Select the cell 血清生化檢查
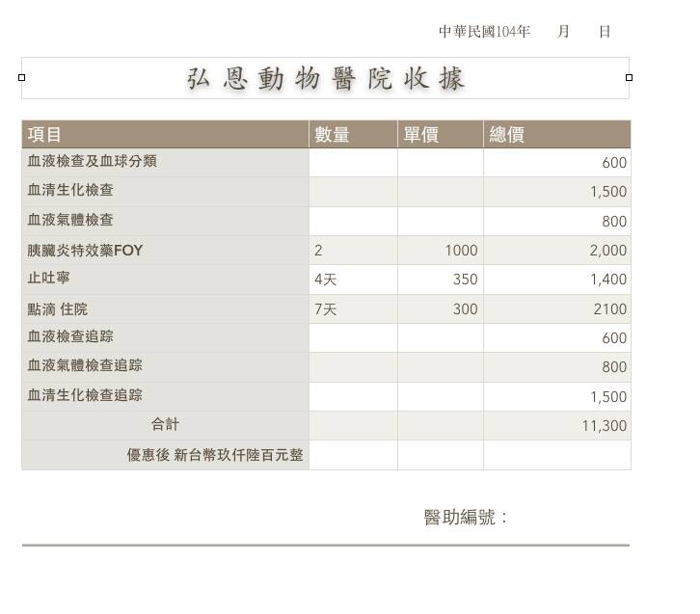700x614 pixels. [165, 192]
